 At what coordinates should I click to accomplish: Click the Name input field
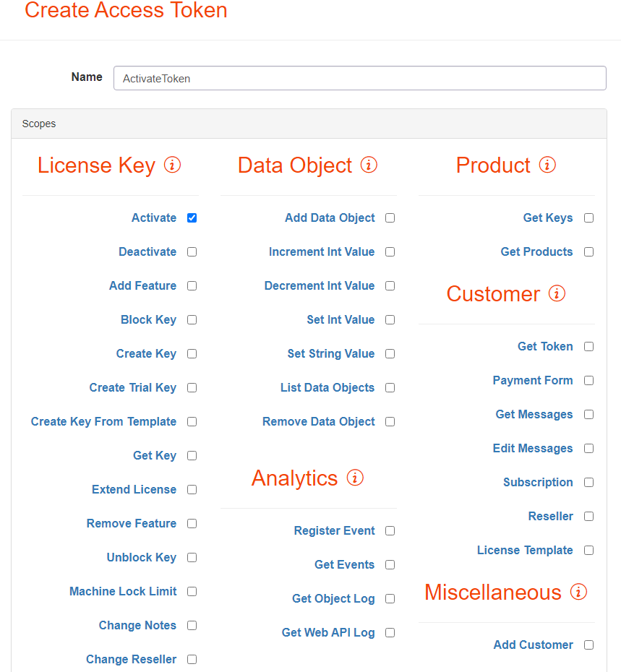click(x=359, y=78)
